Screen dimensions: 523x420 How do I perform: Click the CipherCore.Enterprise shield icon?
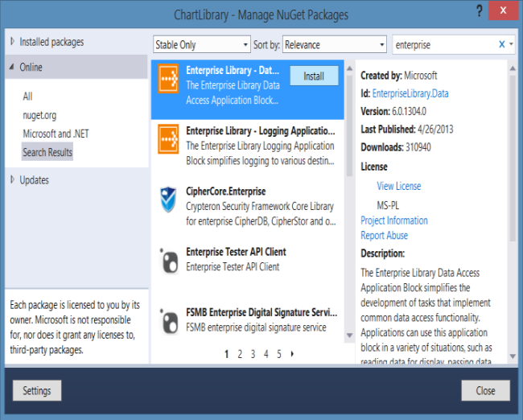point(168,200)
